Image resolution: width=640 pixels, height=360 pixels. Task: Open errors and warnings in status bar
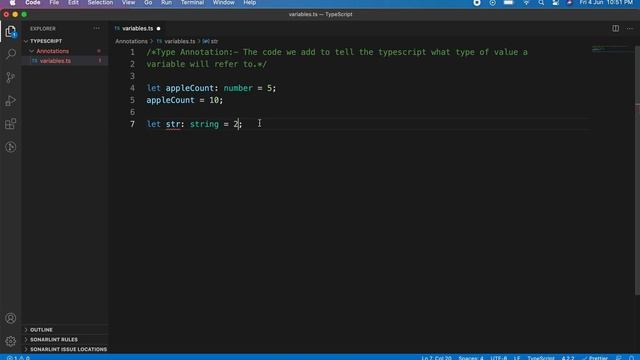tap(18, 358)
